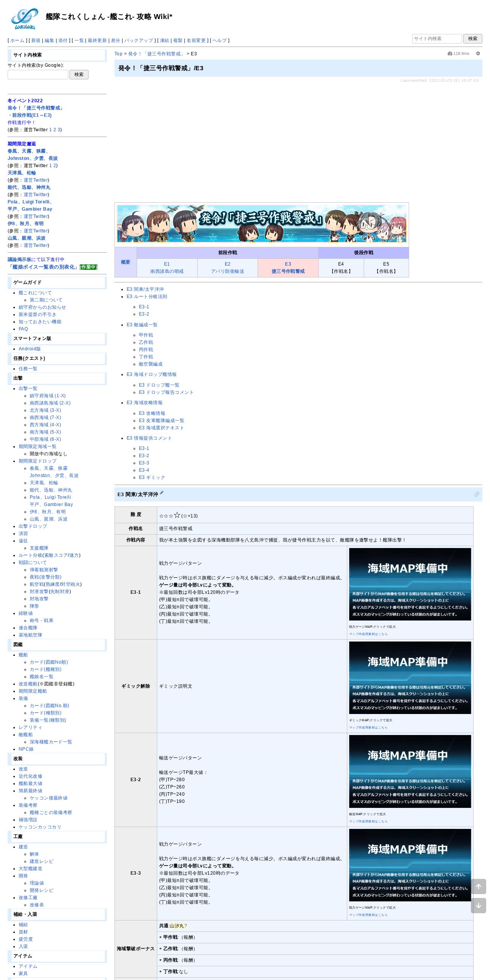The height and width of the screenshot is (980, 490).
Task: Enlarge the E3-3 戦力ゲージMAP image
Action: pos(410,865)
